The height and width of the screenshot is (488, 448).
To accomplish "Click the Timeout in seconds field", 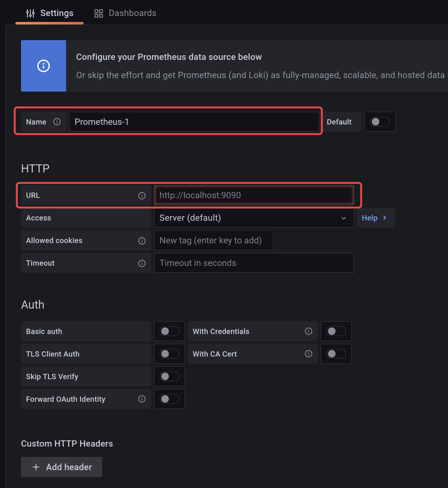I will coord(254,263).
